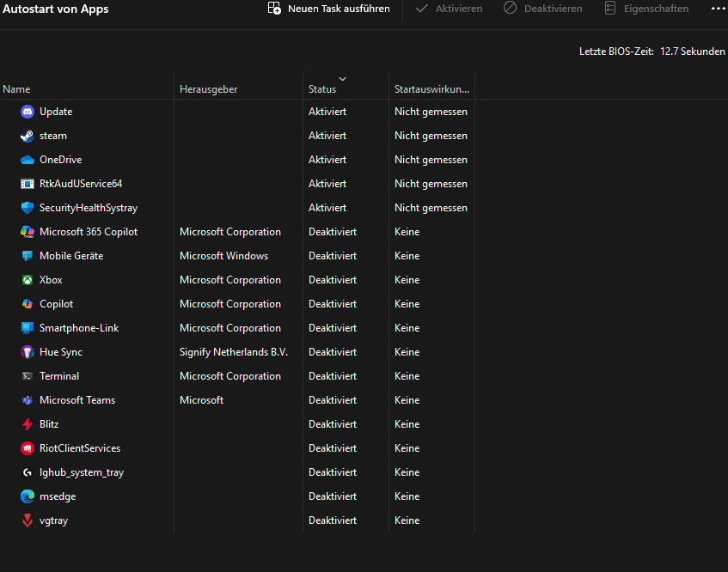Viewport: 728px width, 572px height.
Task: Click the Keine impact cell for msedge
Action: point(407,496)
